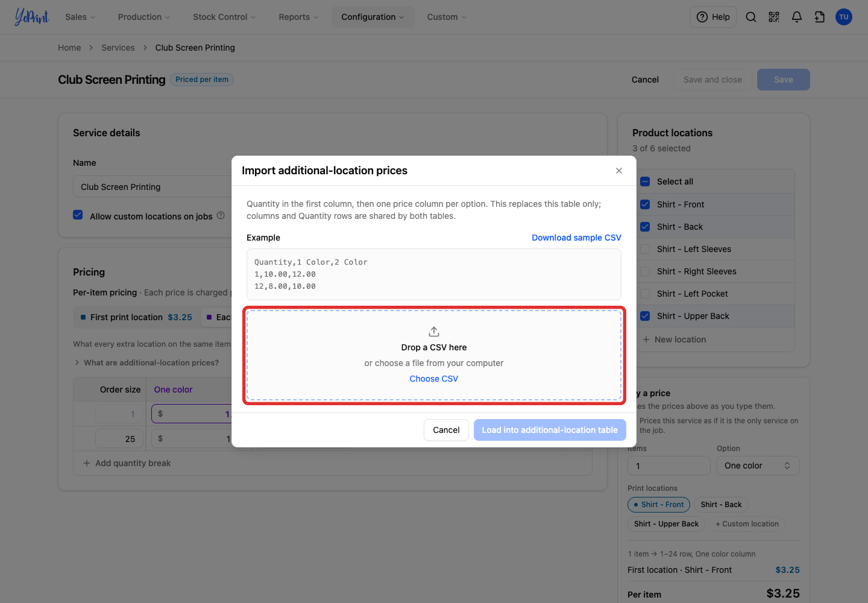This screenshot has width=868, height=603.
Task: Open the Custom dropdown menu
Action: tap(447, 17)
